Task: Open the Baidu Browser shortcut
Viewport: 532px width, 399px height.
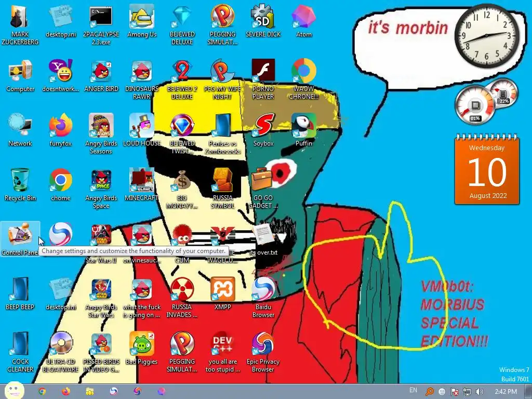Action: point(263,298)
